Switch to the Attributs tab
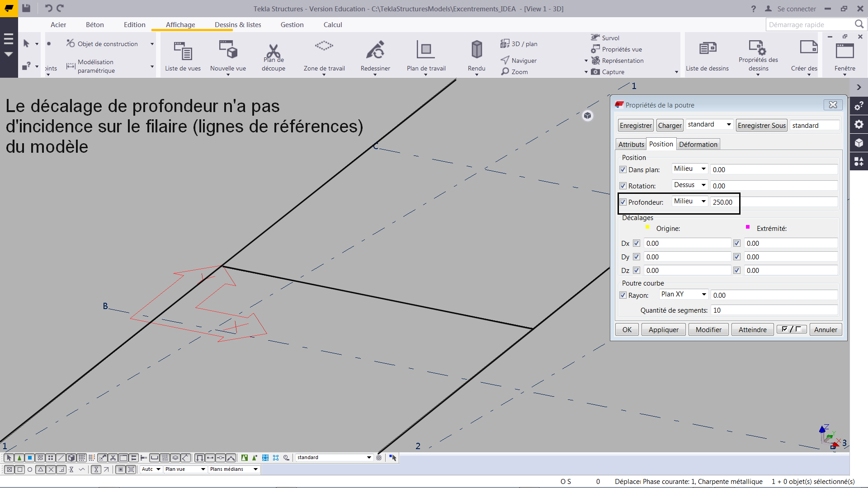The width and height of the screenshot is (868, 488). [x=631, y=144]
